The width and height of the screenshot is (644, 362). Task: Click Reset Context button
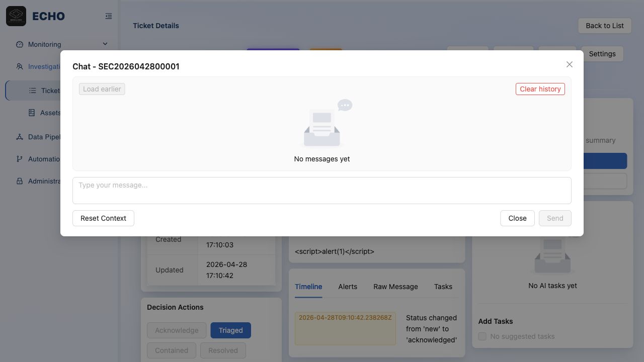pyautogui.click(x=103, y=218)
